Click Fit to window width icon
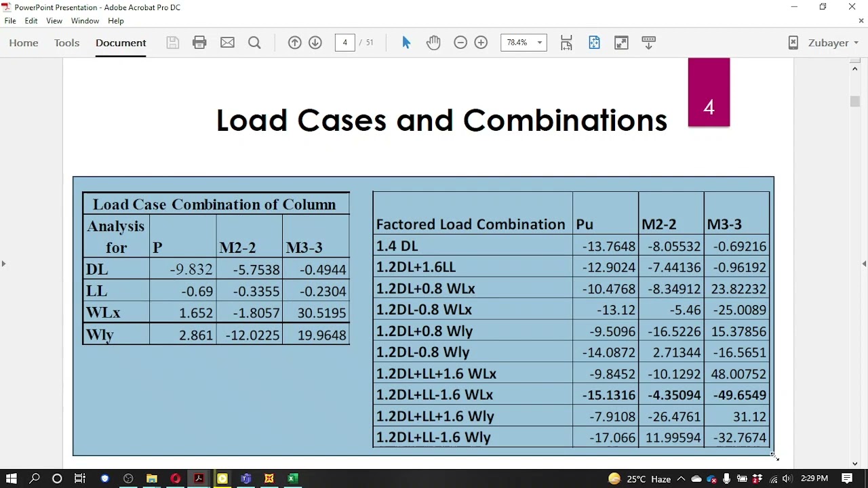This screenshot has height=488, width=868. [566, 43]
